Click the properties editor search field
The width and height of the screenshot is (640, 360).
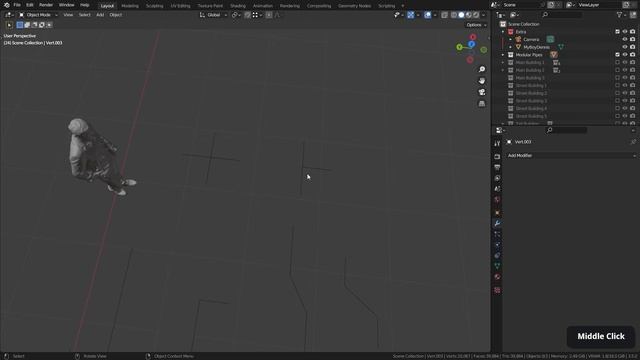567,130
